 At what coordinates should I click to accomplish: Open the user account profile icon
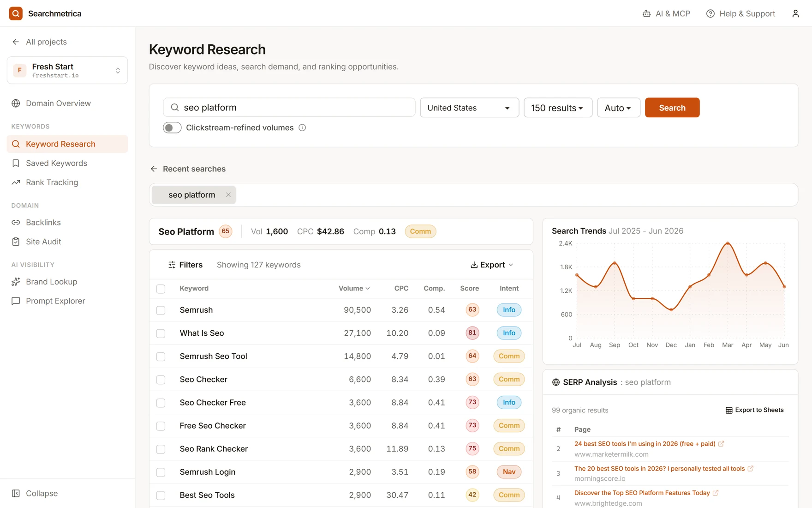click(795, 14)
